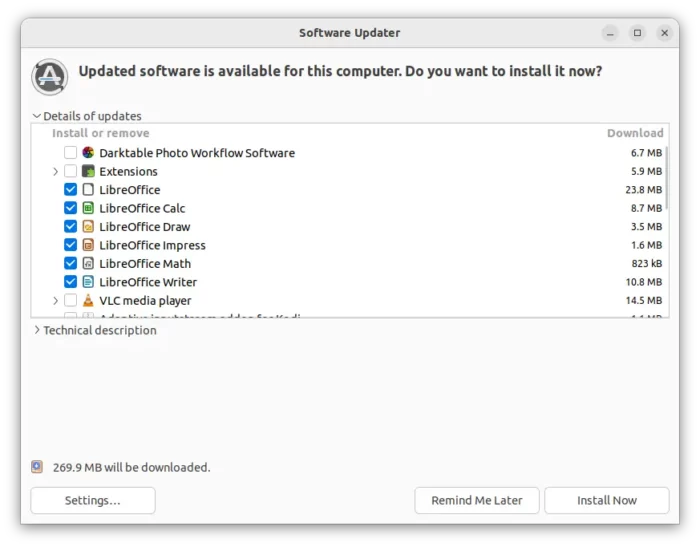Open the Settings… button
This screenshot has height=547, width=700.
(93, 501)
